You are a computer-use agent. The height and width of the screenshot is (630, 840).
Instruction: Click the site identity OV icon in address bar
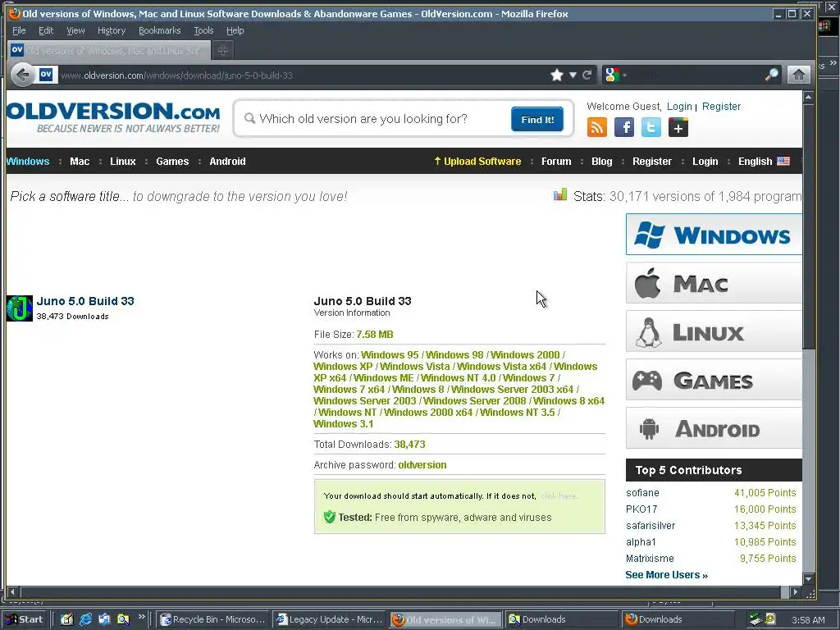point(46,75)
